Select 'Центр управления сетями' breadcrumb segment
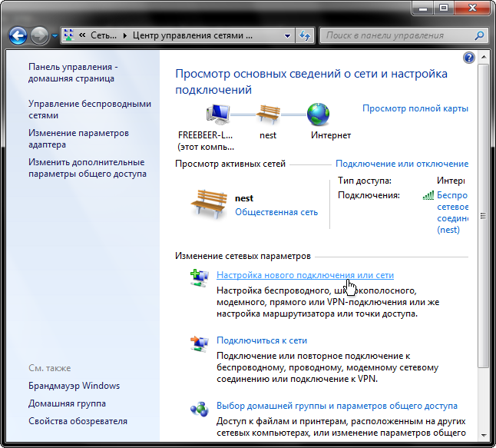Image resolution: width=496 pixels, height=448 pixels. (x=192, y=35)
